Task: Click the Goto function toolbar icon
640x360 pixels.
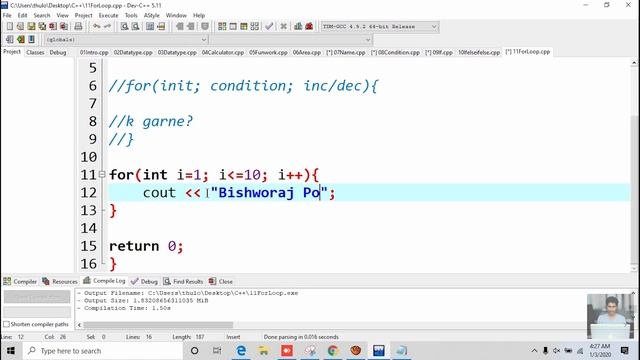Action: pos(150,27)
